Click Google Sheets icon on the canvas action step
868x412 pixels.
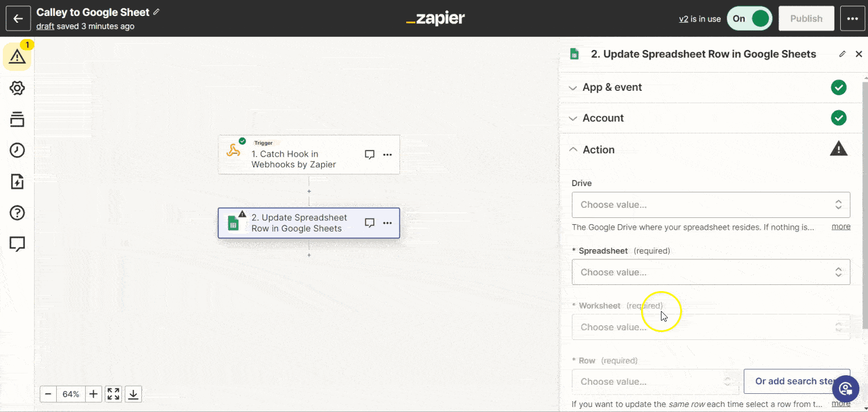[233, 223]
